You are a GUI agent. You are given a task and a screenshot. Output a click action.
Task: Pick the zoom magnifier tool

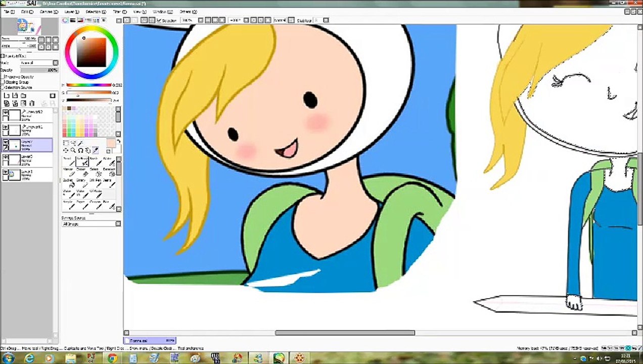pos(73,150)
